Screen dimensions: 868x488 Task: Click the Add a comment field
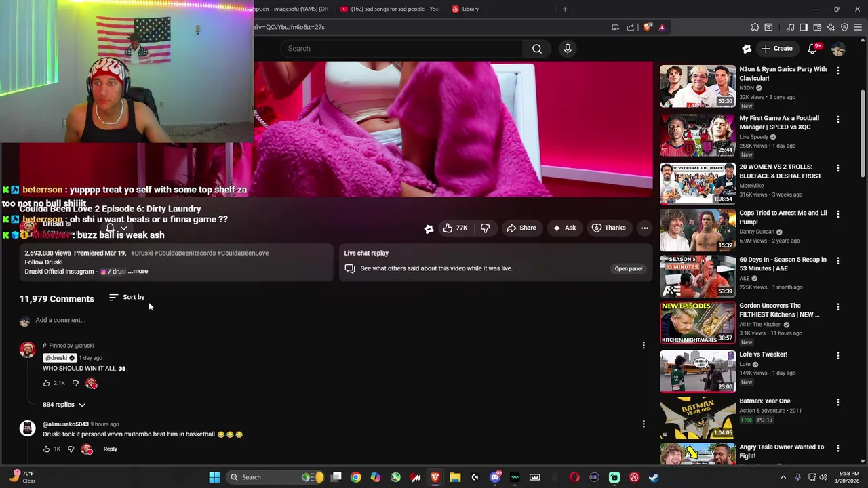point(339,320)
